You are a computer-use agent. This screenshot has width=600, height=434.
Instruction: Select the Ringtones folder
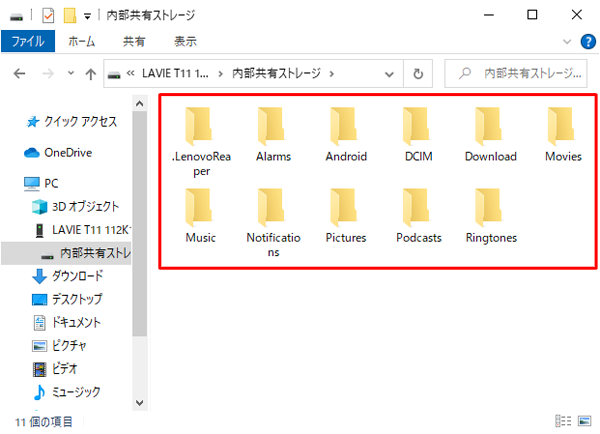(x=491, y=216)
